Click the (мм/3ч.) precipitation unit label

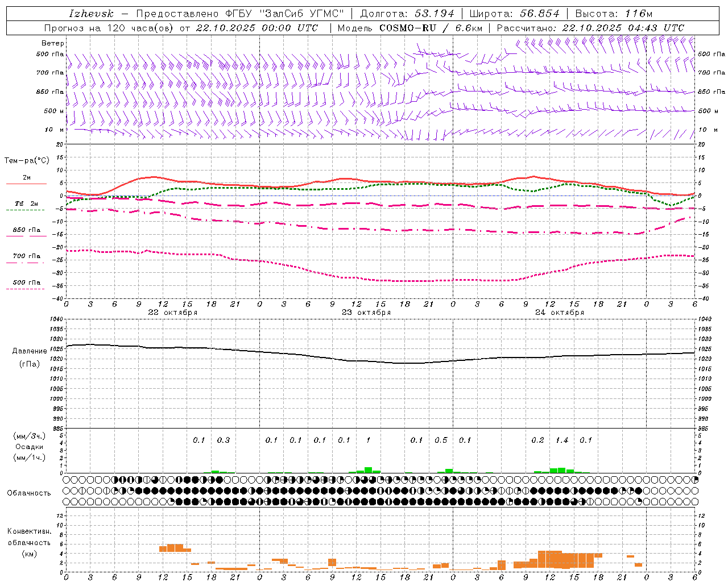point(30,436)
